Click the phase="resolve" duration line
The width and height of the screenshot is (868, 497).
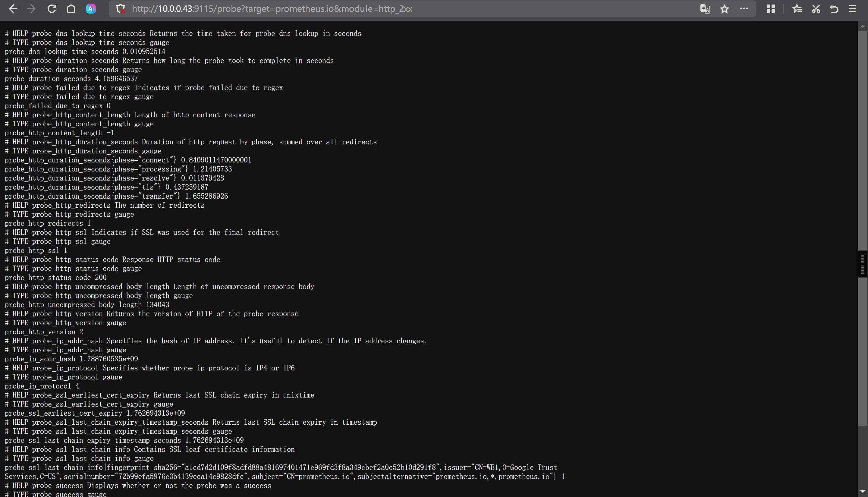tap(114, 178)
